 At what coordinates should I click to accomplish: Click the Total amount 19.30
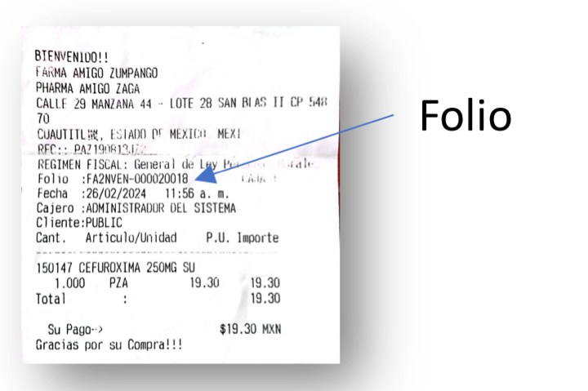tap(265, 299)
